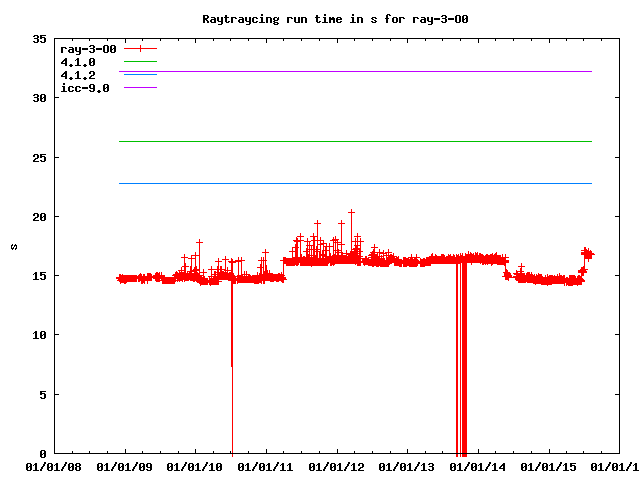Click the x-axis date label 01/01/08
This screenshot has width=640, height=480.
pyautogui.click(x=54, y=466)
